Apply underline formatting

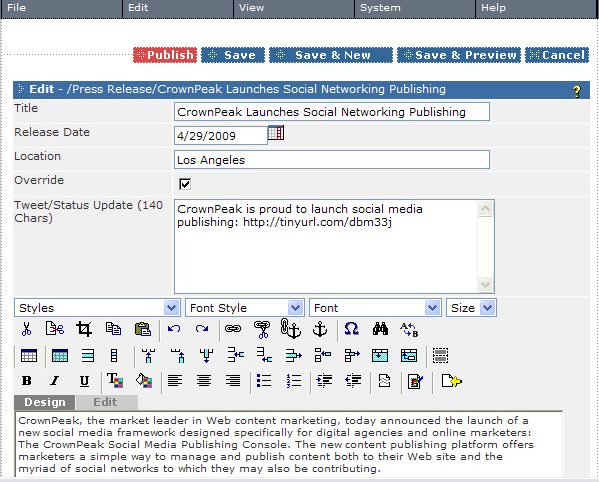[84, 381]
